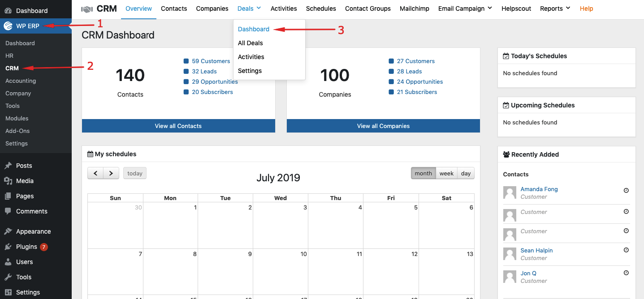Viewport: 644px width, 299px height.
Task: Open the 21 Subscribers companies link
Action: [417, 92]
